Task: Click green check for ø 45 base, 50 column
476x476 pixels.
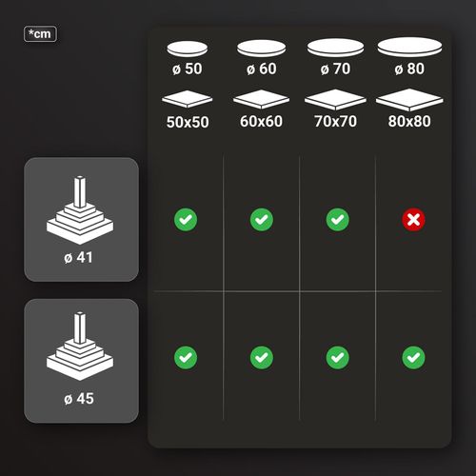Action: point(186,358)
